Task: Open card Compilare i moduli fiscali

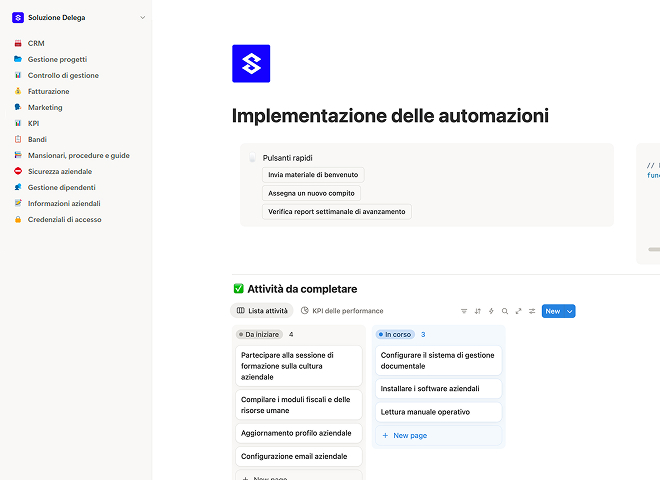Action: click(299, 405)
